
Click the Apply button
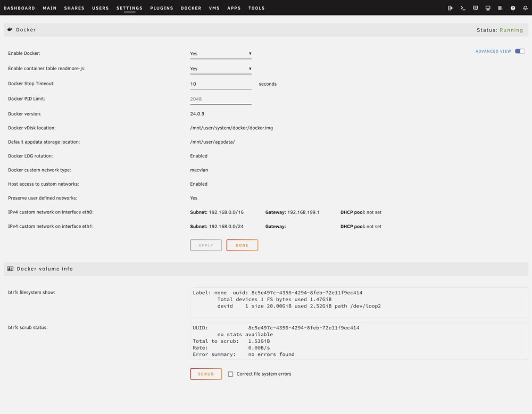click(206, 245)
